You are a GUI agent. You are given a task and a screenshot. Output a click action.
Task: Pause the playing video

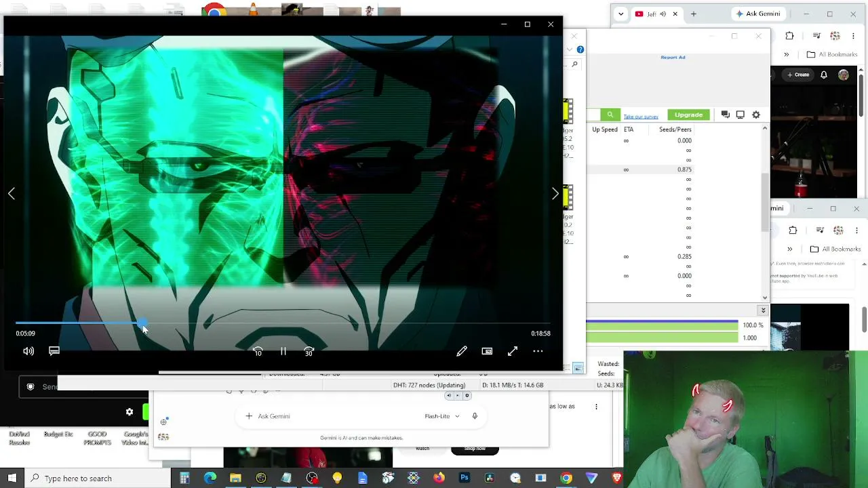click(283, 351)
